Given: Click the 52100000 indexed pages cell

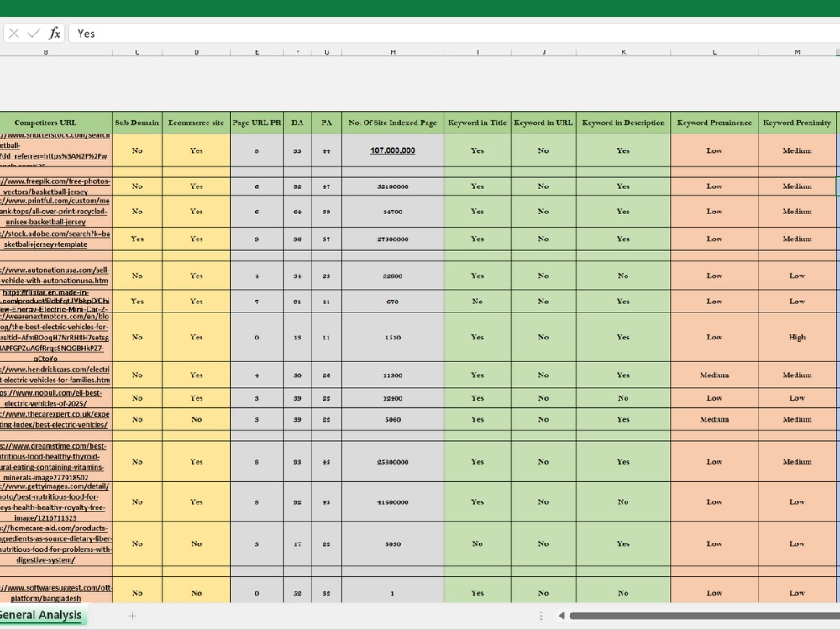Looking at the screenshot, I should click(392, 186).
